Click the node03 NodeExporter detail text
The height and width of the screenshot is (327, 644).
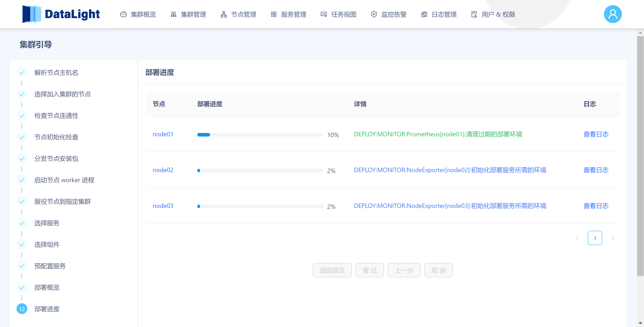(450, 206)
